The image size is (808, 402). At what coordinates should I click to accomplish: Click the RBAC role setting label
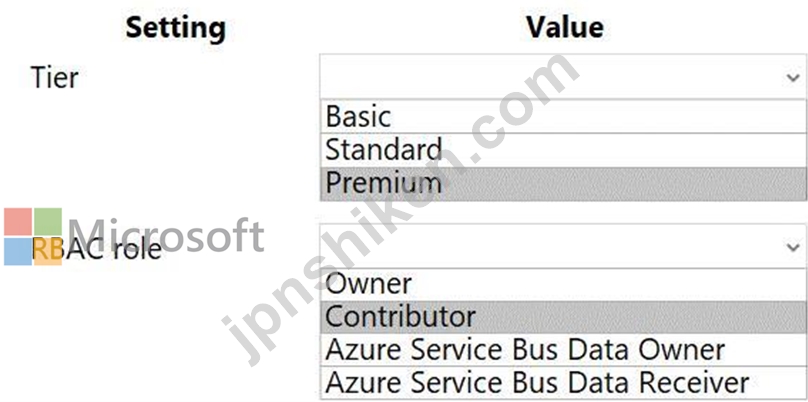click(97, 249)
